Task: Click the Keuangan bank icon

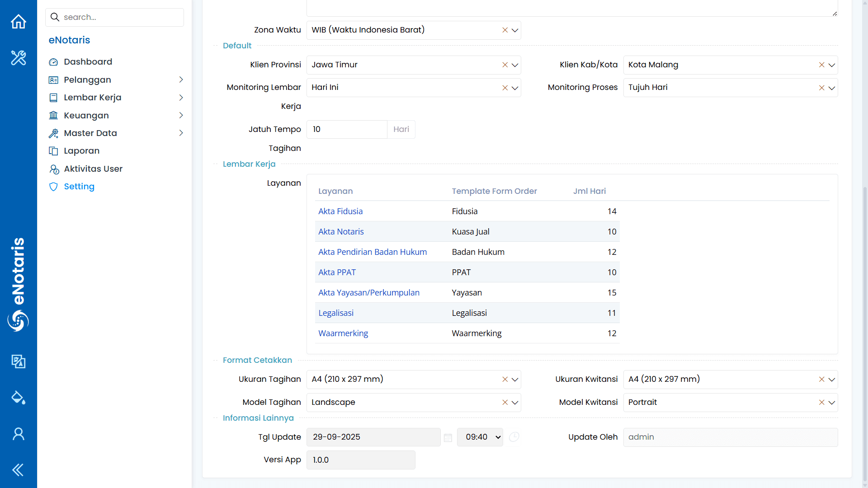Action: pos(53,115)
